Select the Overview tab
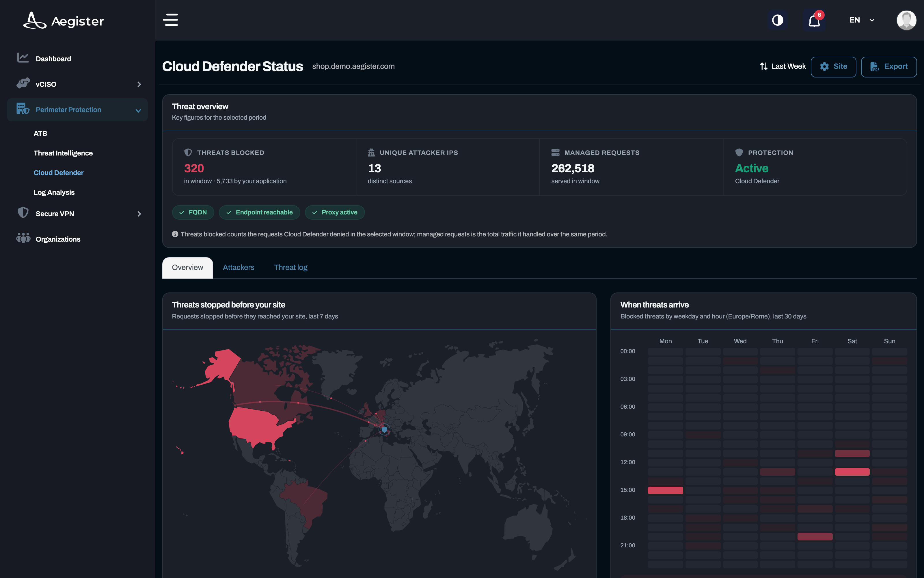 [x=187, y=268]
